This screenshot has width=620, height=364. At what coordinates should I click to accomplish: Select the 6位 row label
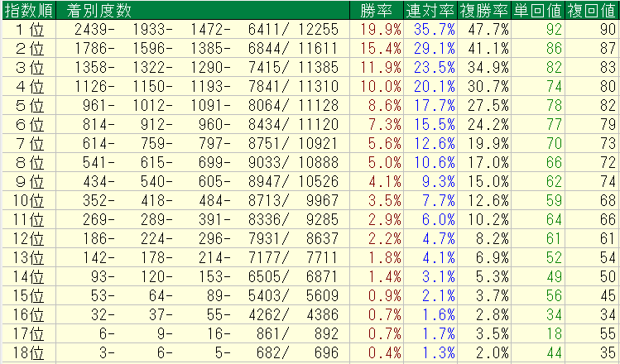coord(30,124)
